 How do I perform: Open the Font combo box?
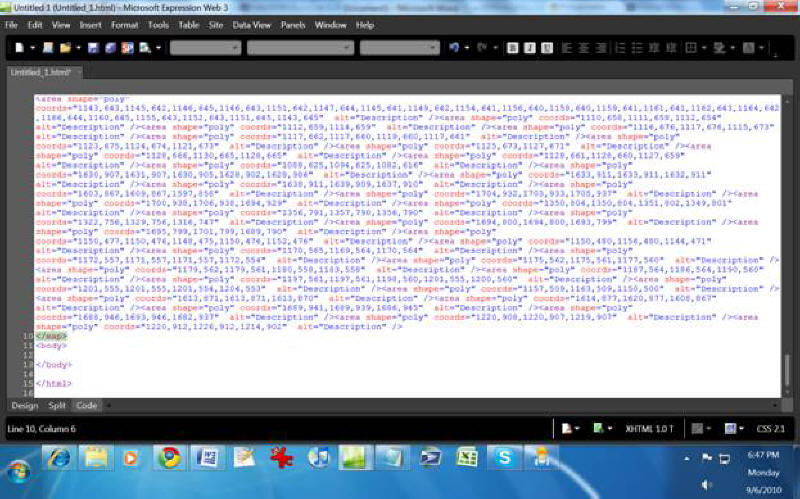click(300, 47)
